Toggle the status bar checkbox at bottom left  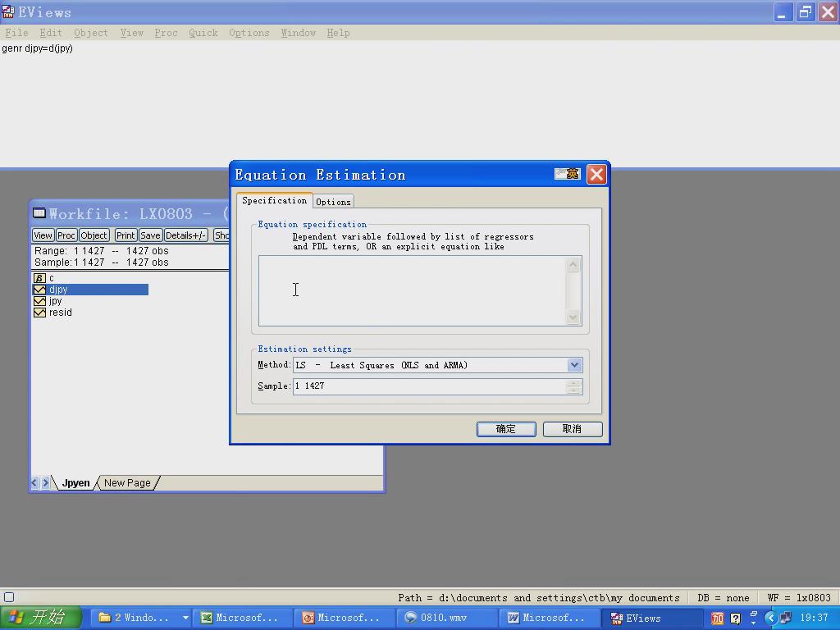click(x=9, y=597)
